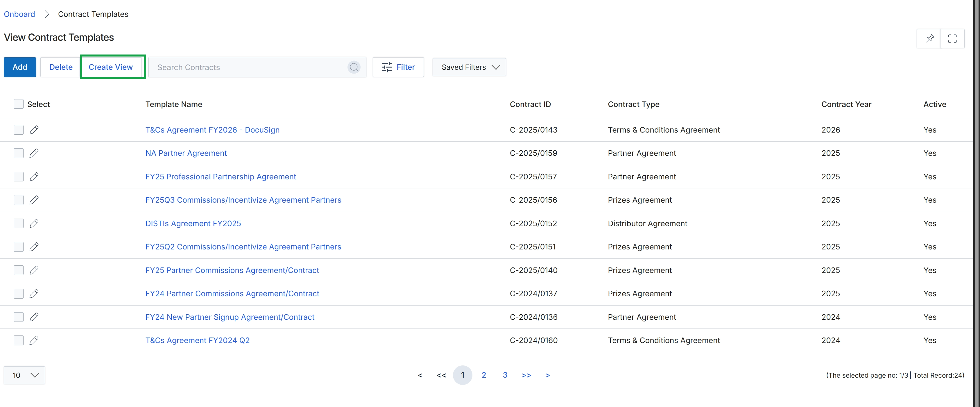The width and height of the screenshot is (980, 407).
Task: Edit T&Cs Agreement FY2024 Q2 pencil icon
Action: click(x=34, y=340)
